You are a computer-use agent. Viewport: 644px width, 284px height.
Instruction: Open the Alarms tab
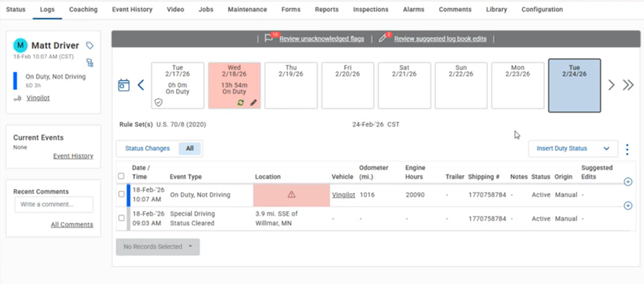pos(413,9)
